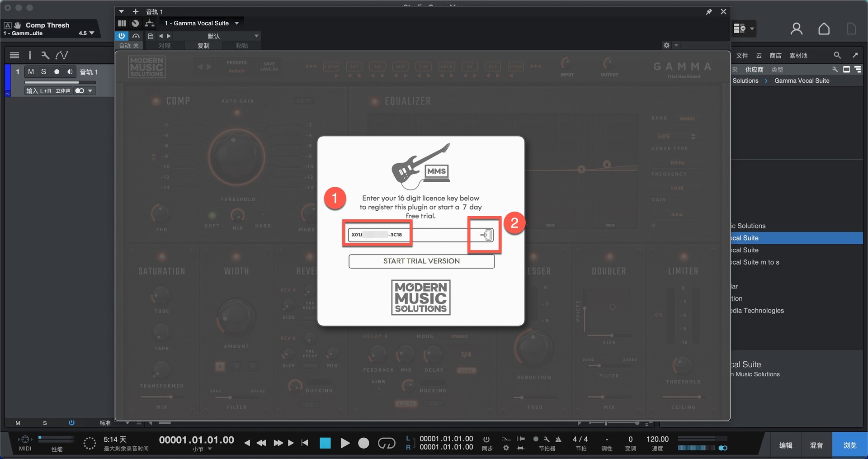
Task: Expand the plugin window menu arrow
Action: 121,11
